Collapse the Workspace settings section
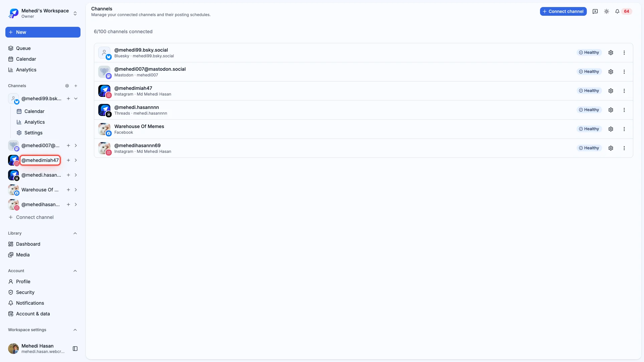This screenshot has height=362, width=644. [75, 330]
